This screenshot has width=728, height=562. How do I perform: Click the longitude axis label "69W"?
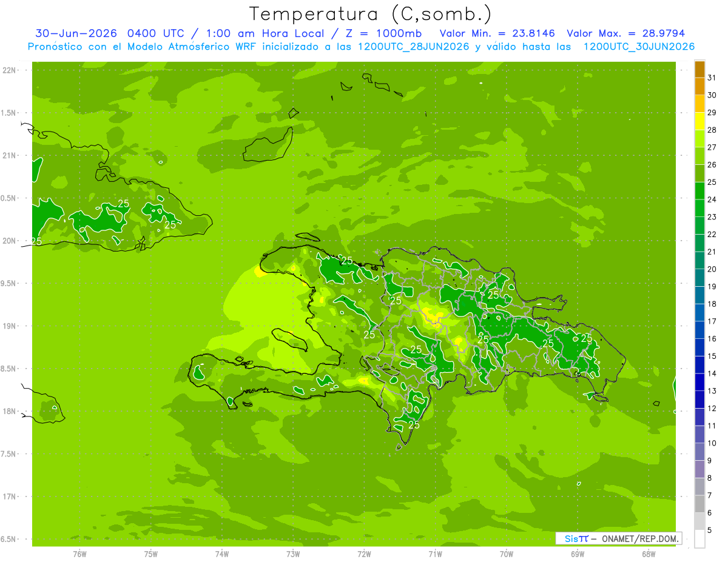point(577,554)
